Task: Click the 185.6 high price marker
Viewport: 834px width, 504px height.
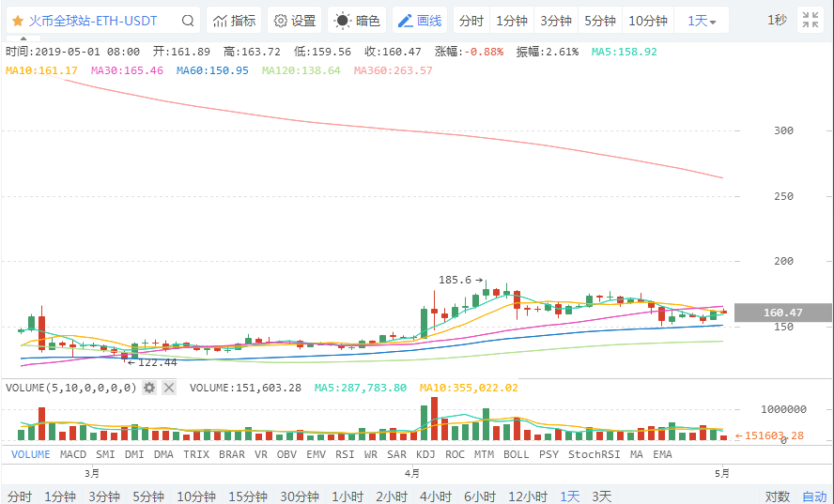Action: [460, 280]
